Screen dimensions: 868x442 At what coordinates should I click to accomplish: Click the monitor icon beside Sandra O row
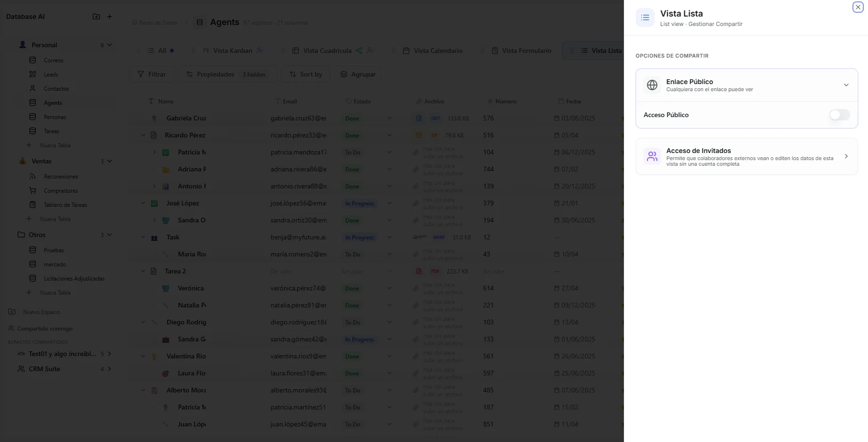point(166,221)
